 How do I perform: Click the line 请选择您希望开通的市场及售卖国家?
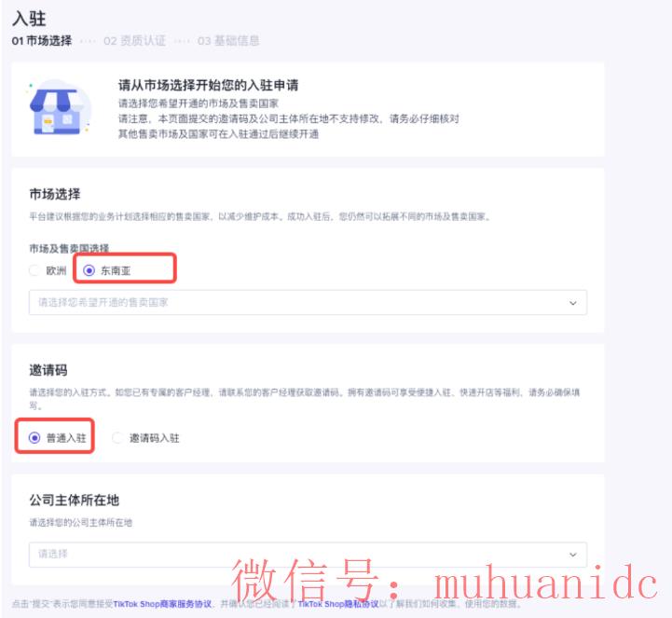(x=199, y=103)
